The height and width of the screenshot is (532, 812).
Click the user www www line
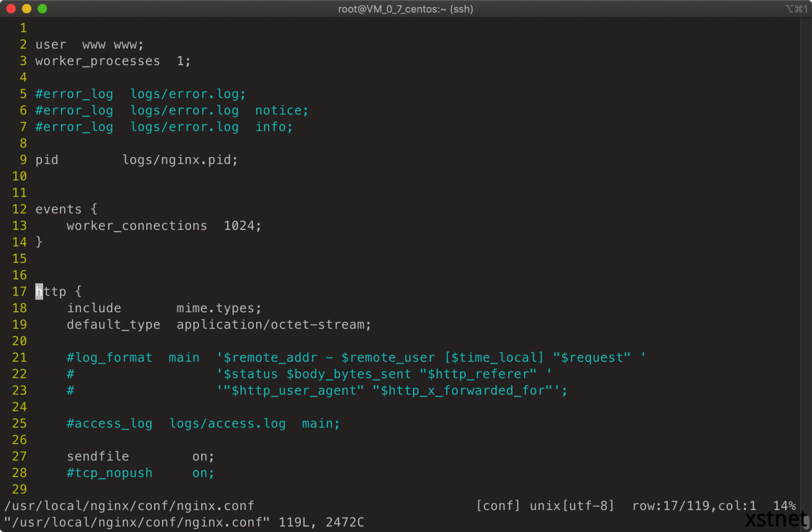tap(89, 45)
